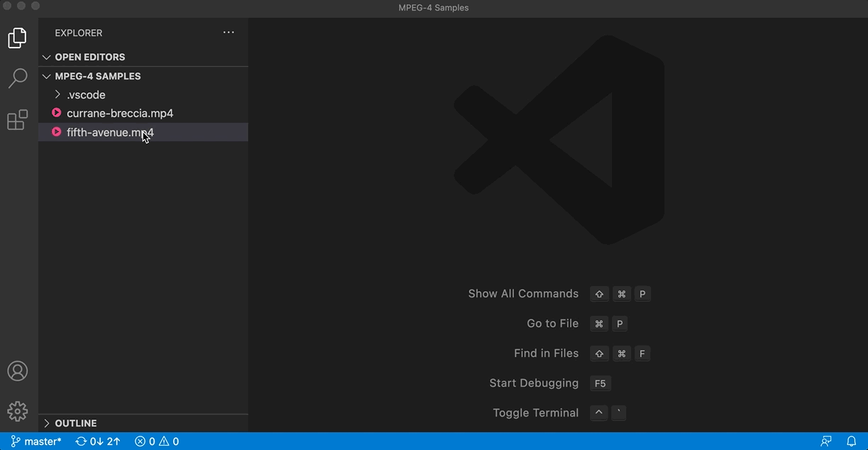Click the Find in Files label
This screenshot has height=450, width=868.
click(x=546, y=353)
